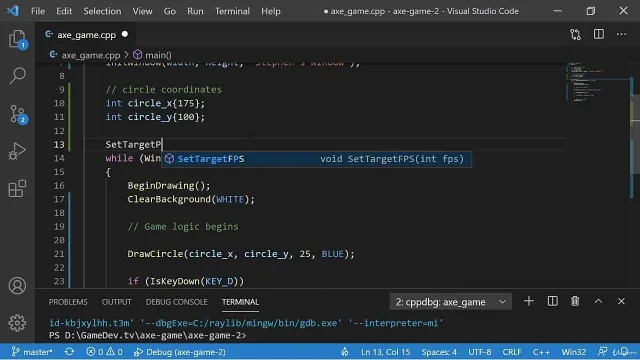The height and width of the screenshot is (360, 640).
Task: Click the unsaved dot on axe_game.cpp tab
Action: (x=125, y=34)
